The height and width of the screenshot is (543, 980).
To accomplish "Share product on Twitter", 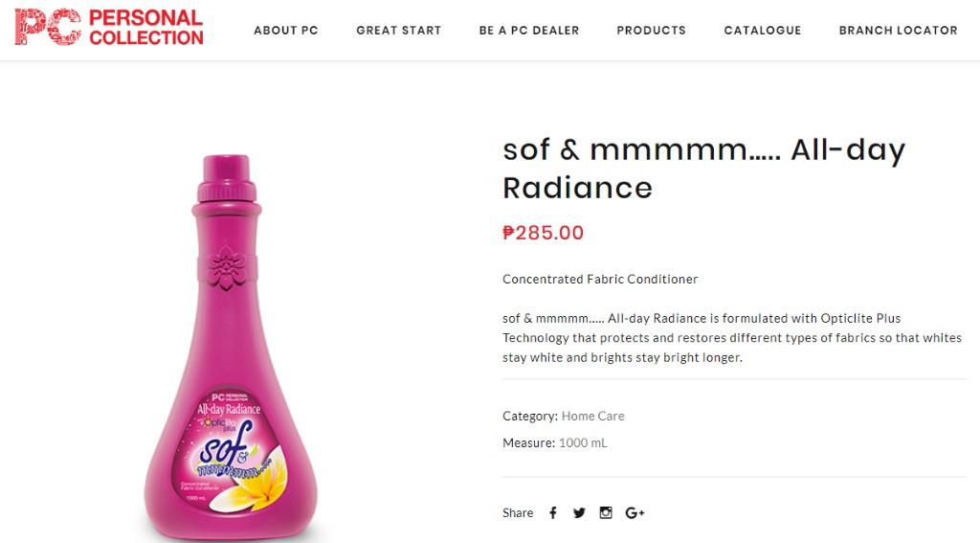I will coord(579,513).
